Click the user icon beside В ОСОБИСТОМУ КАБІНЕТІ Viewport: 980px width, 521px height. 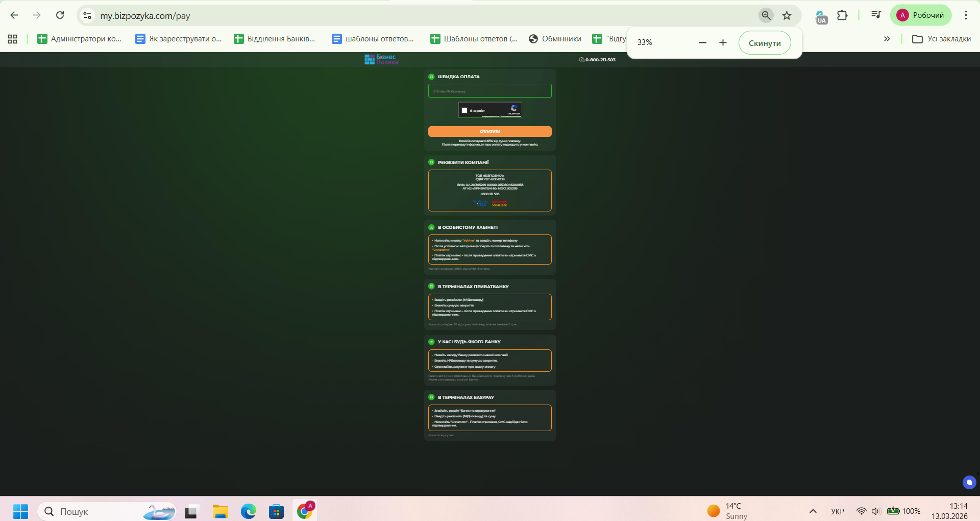coord(431,227)
